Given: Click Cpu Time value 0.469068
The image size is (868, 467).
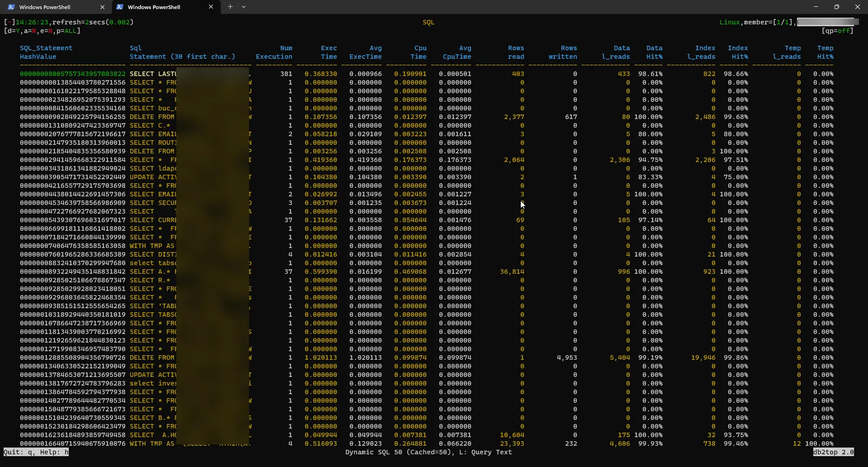Looking at the screenshot, I should click(410, 272).
